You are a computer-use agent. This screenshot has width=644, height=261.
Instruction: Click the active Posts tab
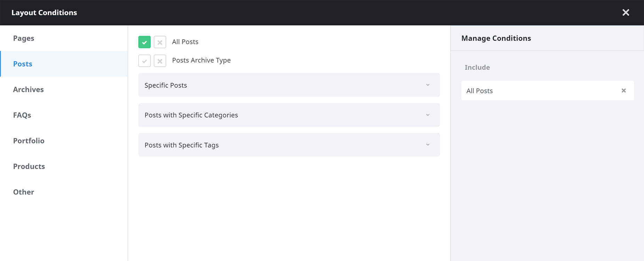pyautogui.click(x=64, y=64)
